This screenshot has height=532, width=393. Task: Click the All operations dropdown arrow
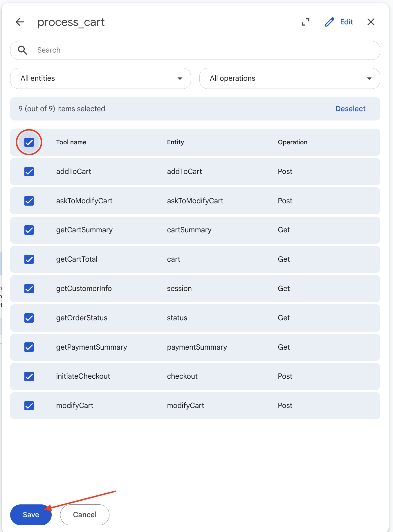click(369, 78)
